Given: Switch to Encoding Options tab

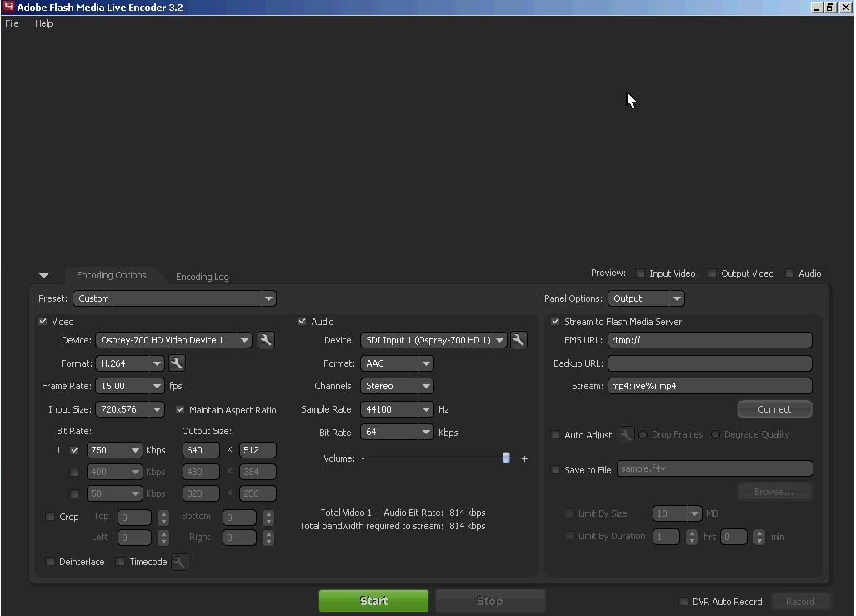Looking at the screenshot, I should pyautogui.click(x=112, y=275).
